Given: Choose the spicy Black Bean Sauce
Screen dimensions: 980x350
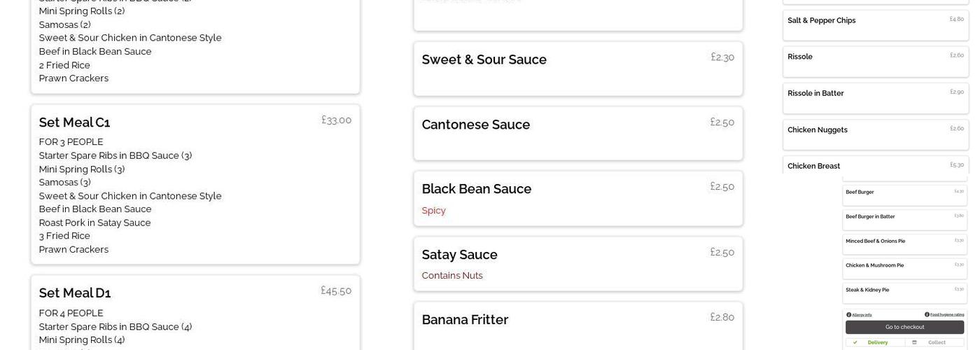Looking at the screenshot, I should tap(577, 198).
